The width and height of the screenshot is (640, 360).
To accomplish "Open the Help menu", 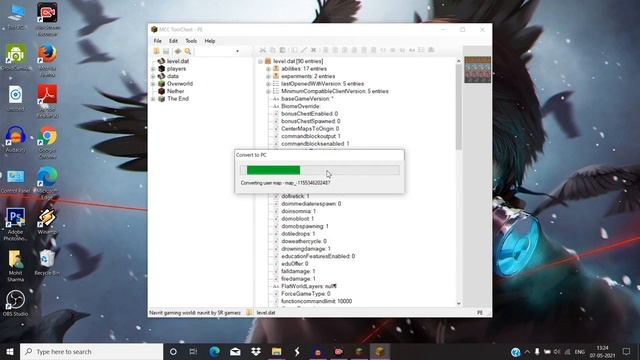I will coord(210,41).
